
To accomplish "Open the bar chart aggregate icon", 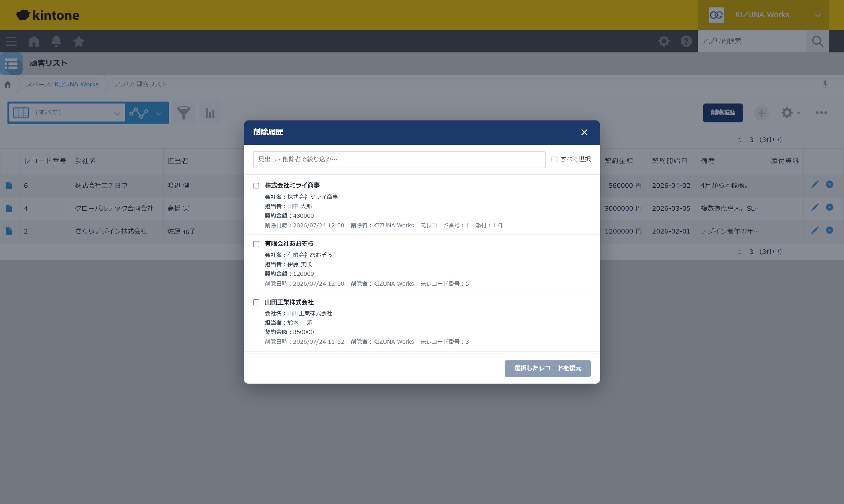I will tap(210, 113).
